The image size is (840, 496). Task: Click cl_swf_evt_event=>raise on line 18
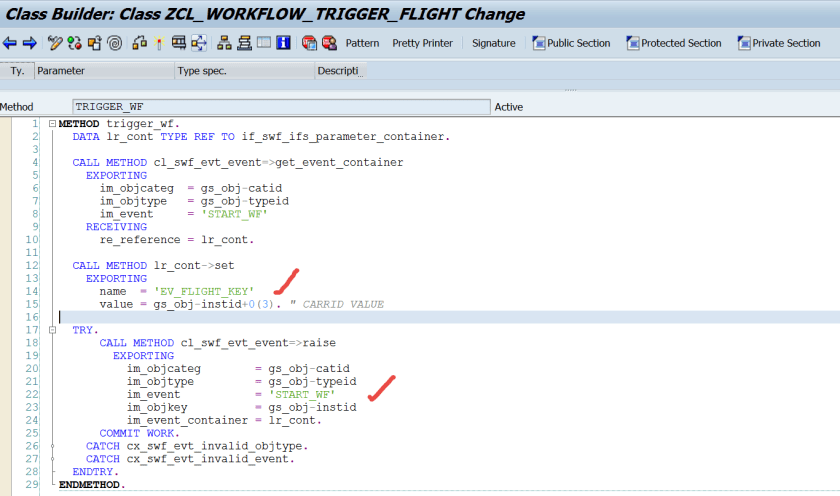pos(258,343)
